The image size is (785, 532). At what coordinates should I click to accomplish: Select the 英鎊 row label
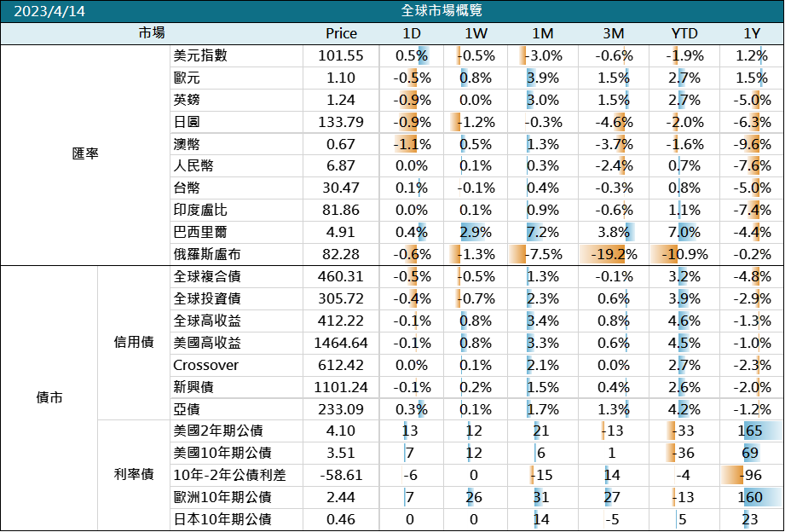pos(187,100)
